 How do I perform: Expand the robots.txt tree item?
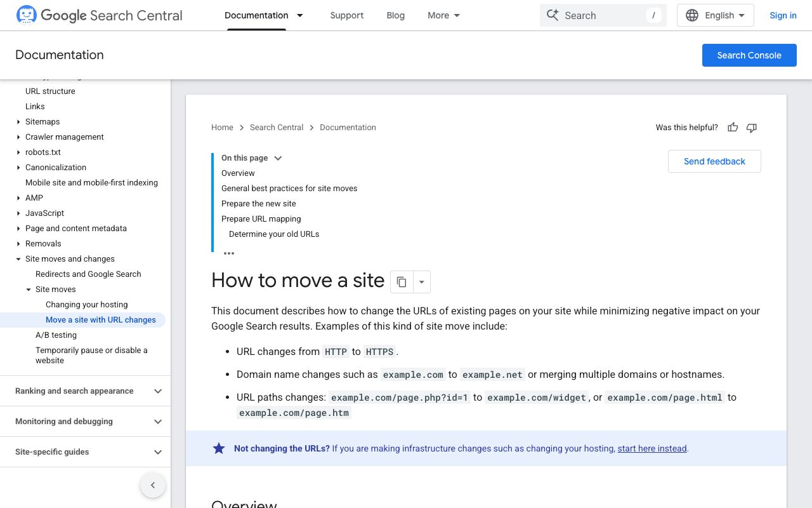18,152
